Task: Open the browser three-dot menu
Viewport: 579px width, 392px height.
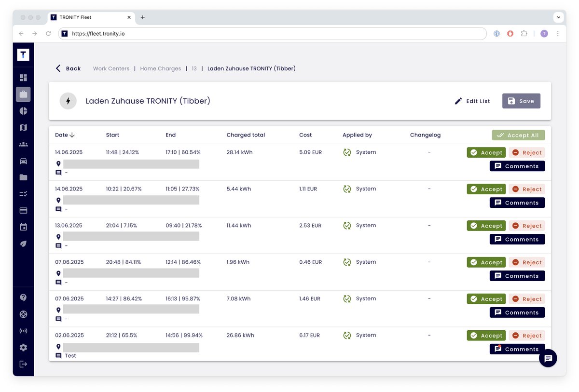Action: pos(558,34)
